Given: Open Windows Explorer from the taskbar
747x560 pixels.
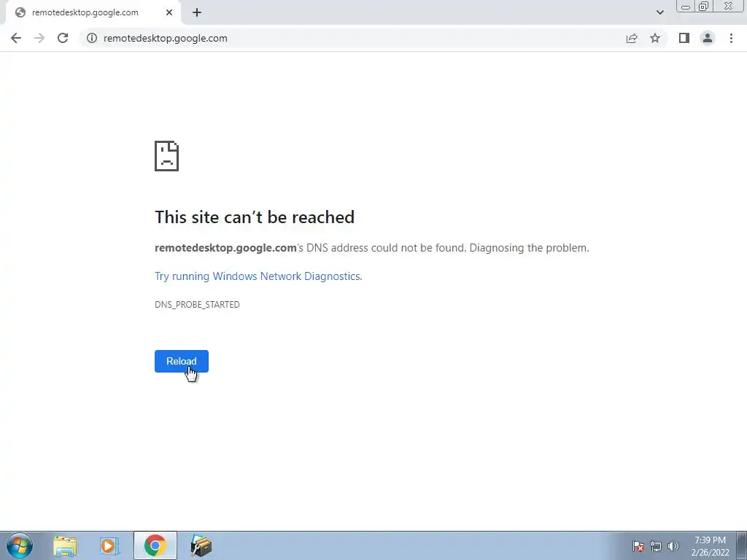Looking at the screenshot, I should pos(65,545).
